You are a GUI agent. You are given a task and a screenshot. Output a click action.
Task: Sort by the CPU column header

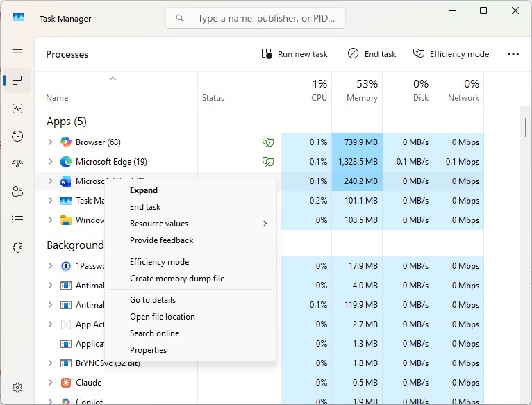pyautogui.click(x=306, y=89)
